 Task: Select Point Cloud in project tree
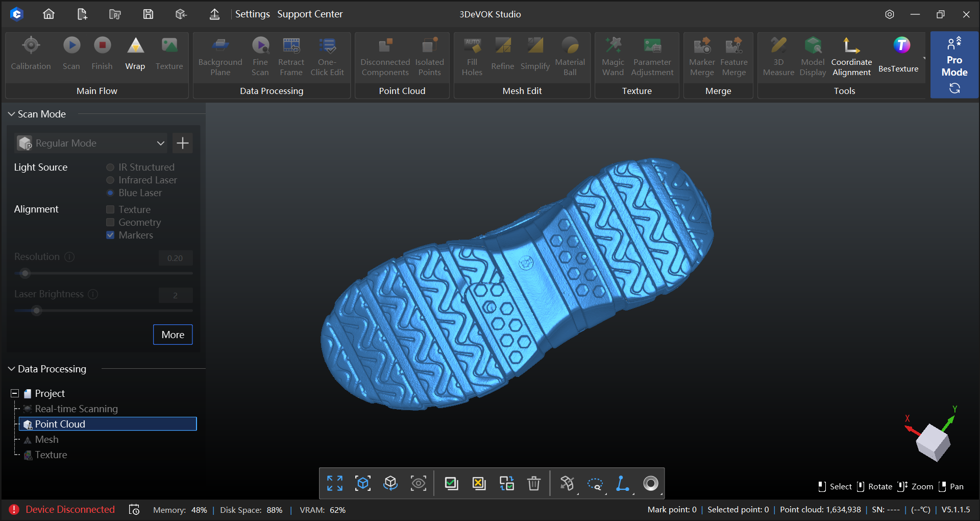pos(108,424)
